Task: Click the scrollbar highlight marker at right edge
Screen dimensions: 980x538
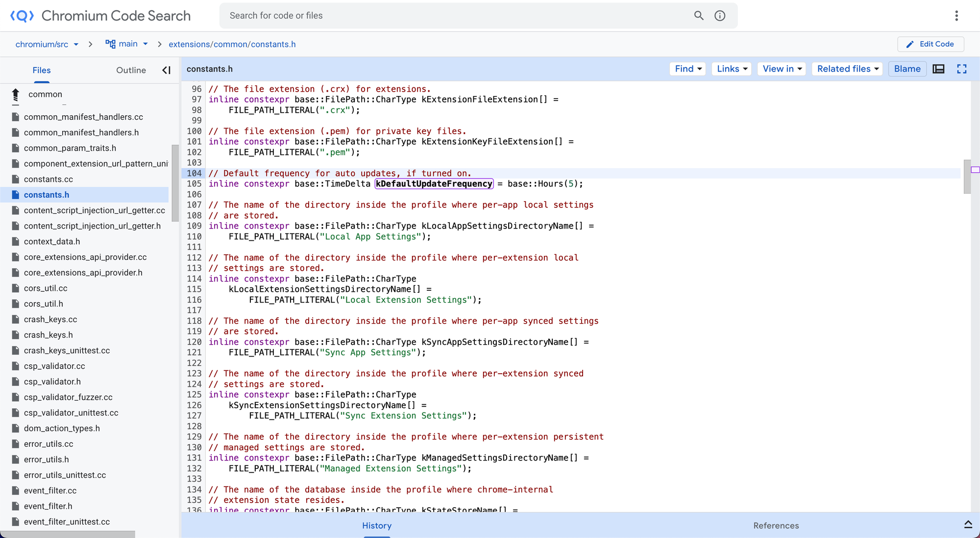Action: 975,170
